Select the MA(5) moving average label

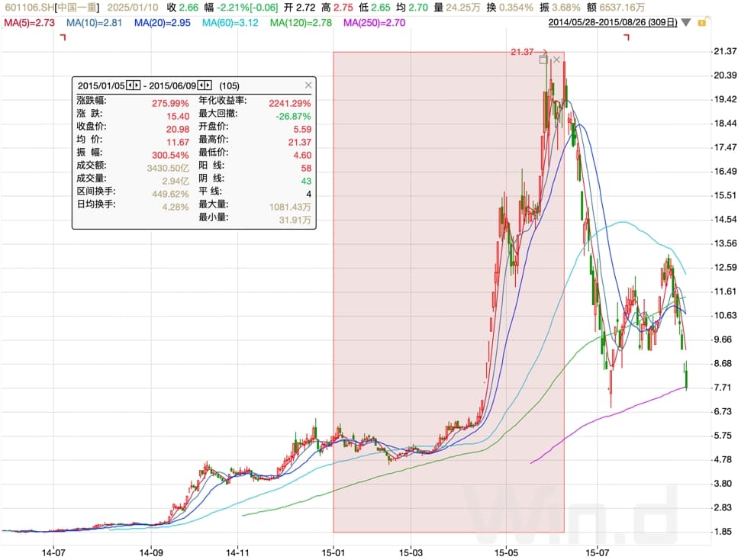pos(29,23)
